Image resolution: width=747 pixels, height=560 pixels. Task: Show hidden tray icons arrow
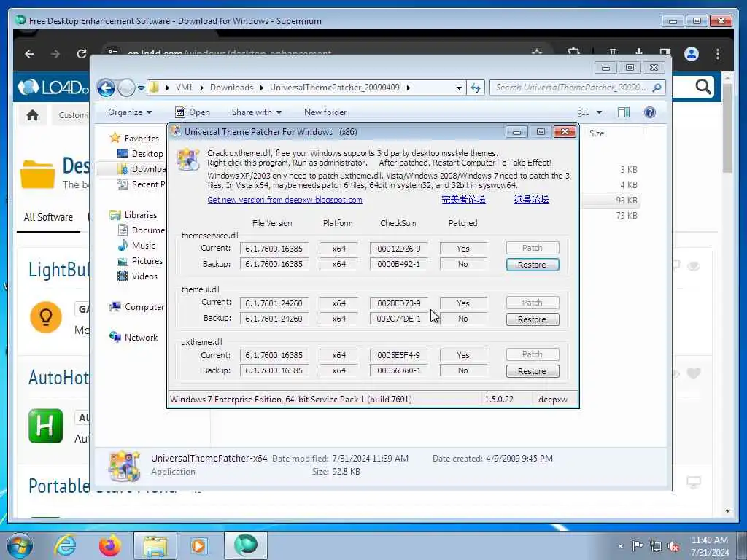coord(620,547)
